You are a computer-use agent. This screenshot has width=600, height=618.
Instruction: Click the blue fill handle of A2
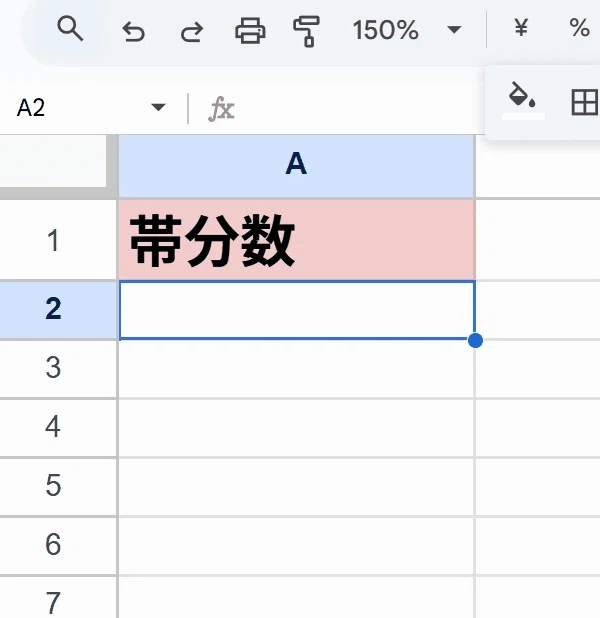click(475, 340)
